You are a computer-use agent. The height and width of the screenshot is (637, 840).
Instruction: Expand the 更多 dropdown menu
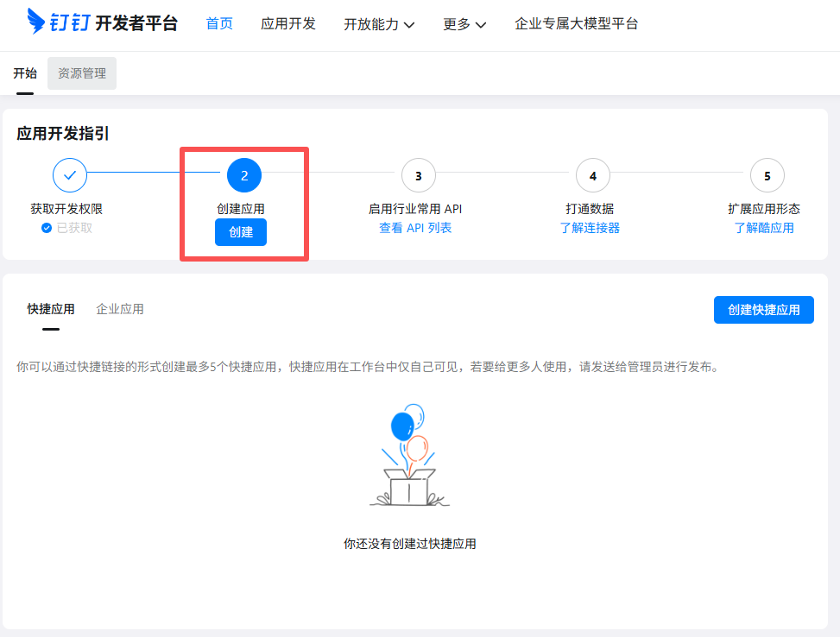[x=464, y=24]
